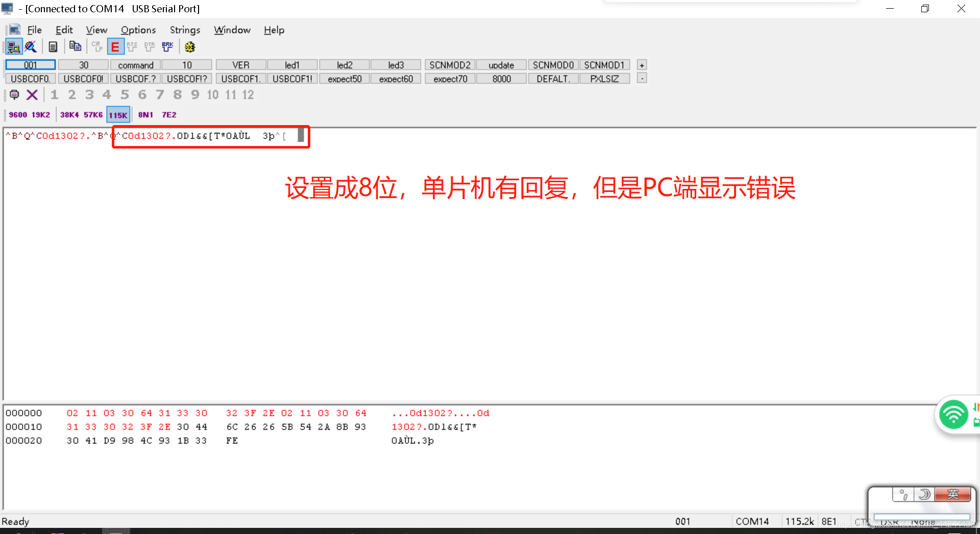Open the Help menu
The height and width of the screenshot is (534, 980).
click(x=274, y=30)
